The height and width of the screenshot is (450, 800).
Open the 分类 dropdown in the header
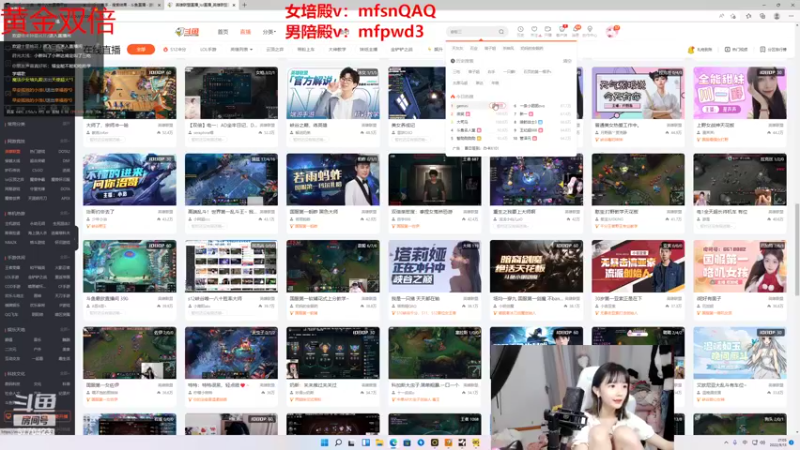pos(269,32)
